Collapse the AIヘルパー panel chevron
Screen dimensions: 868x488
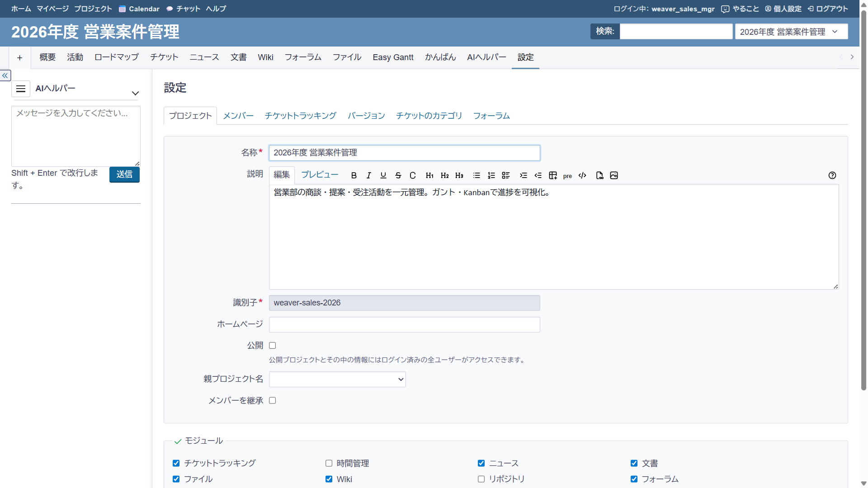coord(135,94)
